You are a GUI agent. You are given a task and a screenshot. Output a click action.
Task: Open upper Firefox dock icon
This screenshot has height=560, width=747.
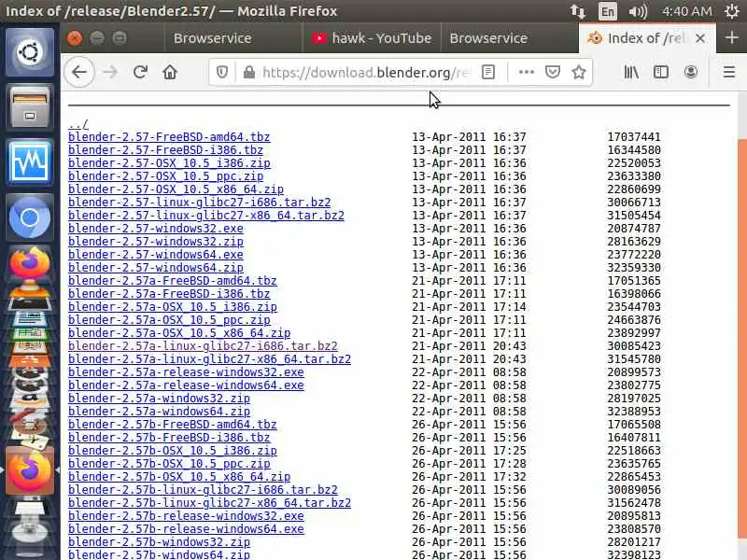30,262
